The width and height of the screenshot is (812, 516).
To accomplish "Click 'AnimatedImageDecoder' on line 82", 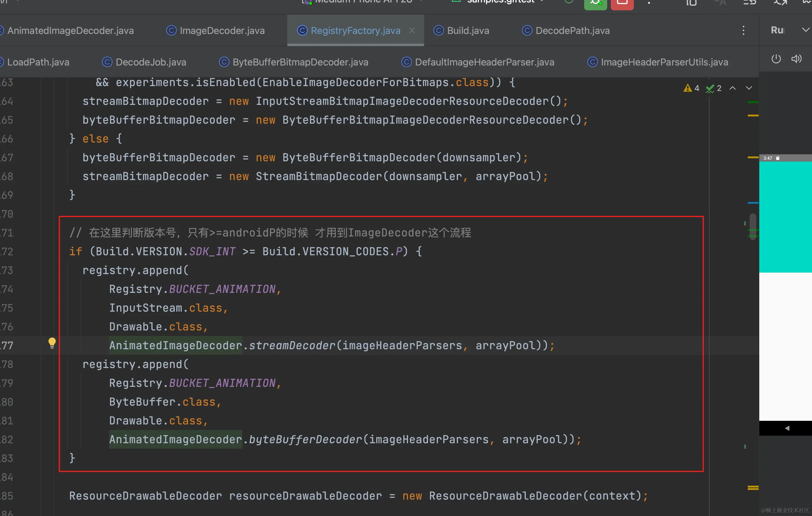I will (176, 439).
